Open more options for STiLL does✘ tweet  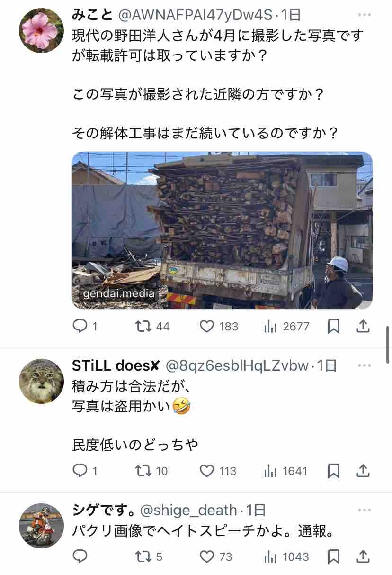(x=365, y=365)
